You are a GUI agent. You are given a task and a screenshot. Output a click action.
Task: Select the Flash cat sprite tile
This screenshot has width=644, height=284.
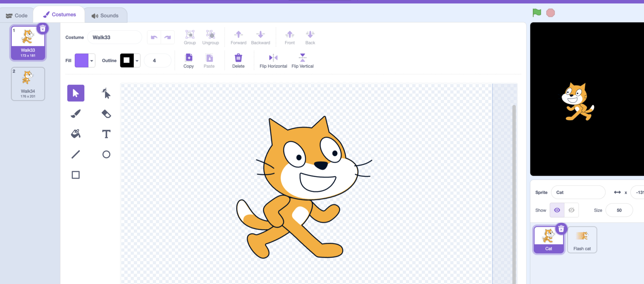(x=582, y=240)
